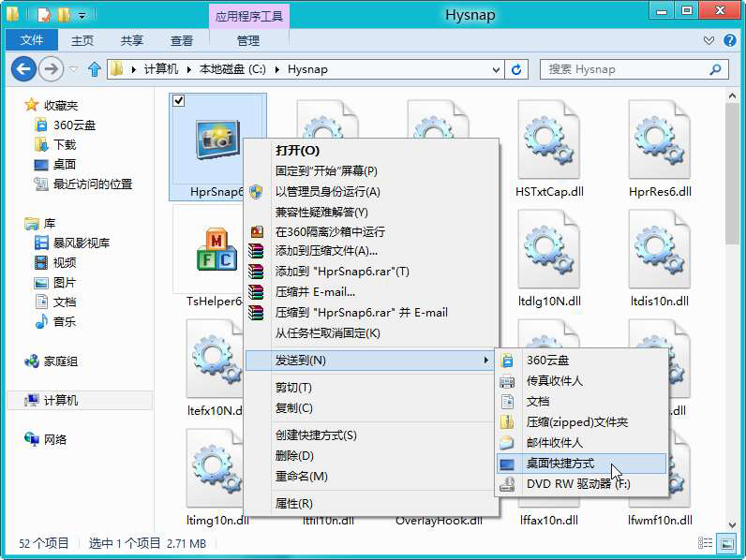Image resolution: width=746 pixels, height=560 pixels.
Task: Switch to the 查看 ribbon tab
Action: point(182,40)
